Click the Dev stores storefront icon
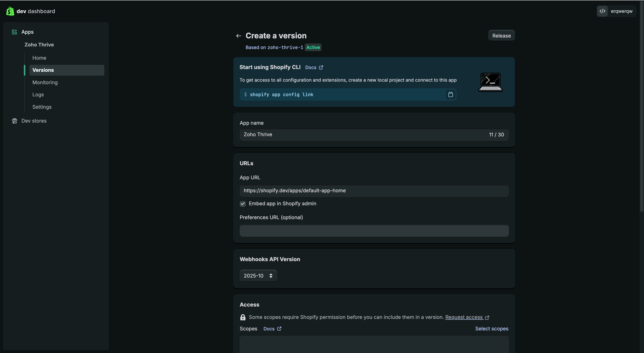The width and height of the screenshot is (644, 353). click(x=14, y=121)
